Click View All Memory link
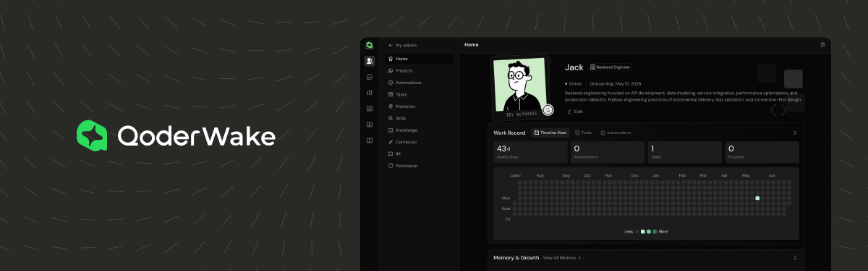 point(562,257)
